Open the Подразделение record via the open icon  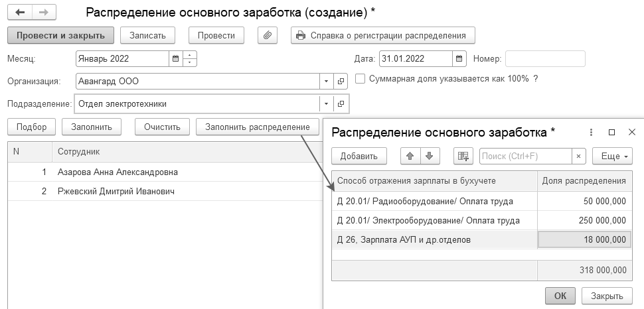(341, 103)
